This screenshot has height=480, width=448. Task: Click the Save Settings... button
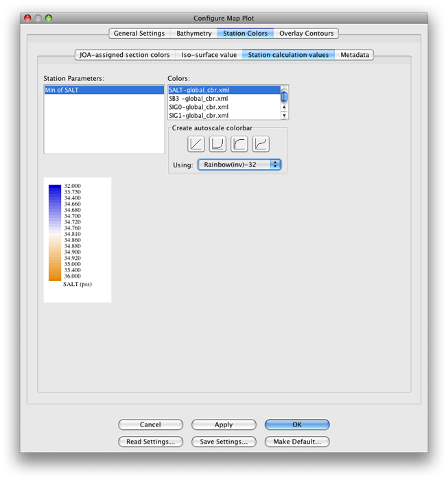pyautogui.click(x=224, y=442)
